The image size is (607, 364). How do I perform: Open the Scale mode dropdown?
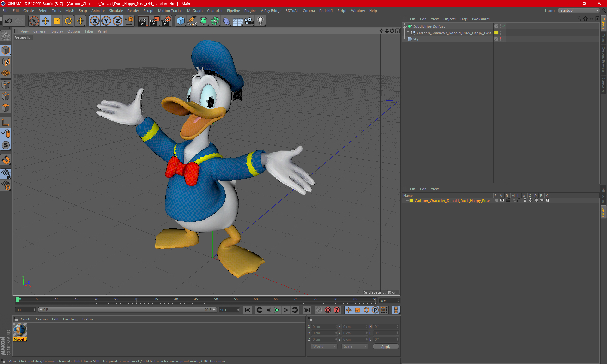coord(355,346)
